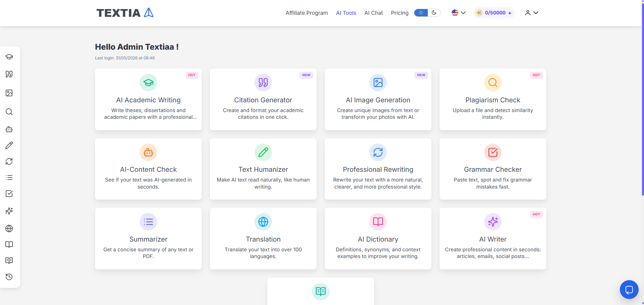
Task: Click HOT badge on Plagiarism Check card
Action: click(x=536, y=75)
